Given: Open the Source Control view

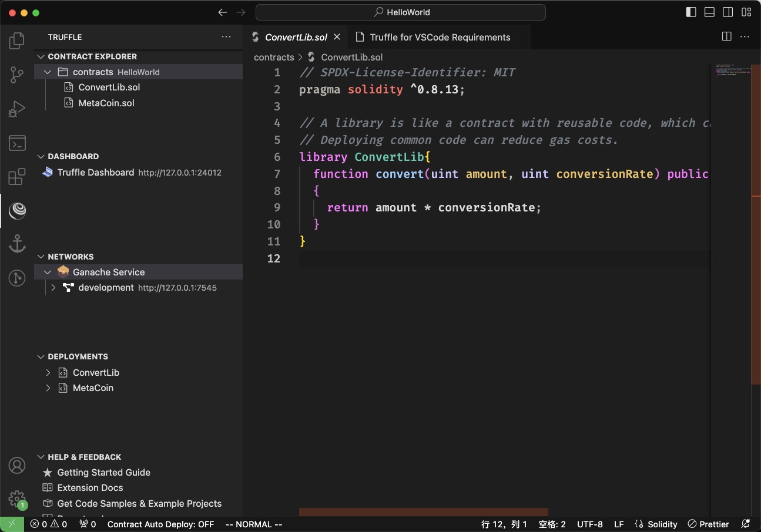Looking at the screenshot, I should pos(17,75).
